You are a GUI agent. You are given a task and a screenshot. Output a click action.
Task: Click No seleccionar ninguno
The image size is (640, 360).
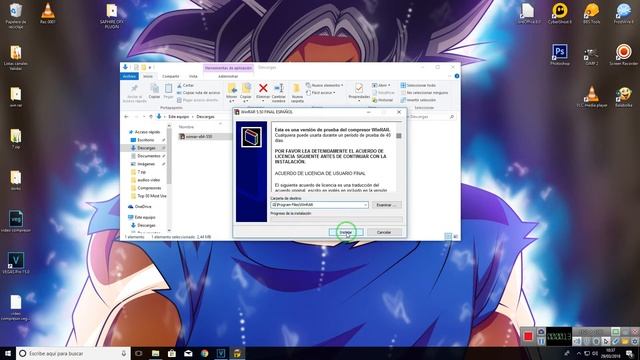pyautogui.click(x=424, y=93)
